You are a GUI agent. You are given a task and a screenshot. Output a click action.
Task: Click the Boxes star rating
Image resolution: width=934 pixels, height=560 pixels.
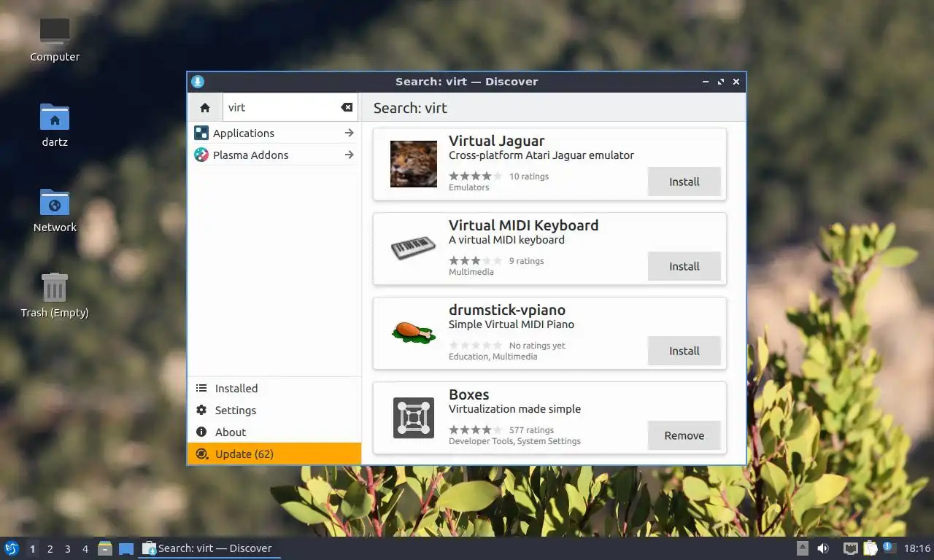[x=475, y=429]
